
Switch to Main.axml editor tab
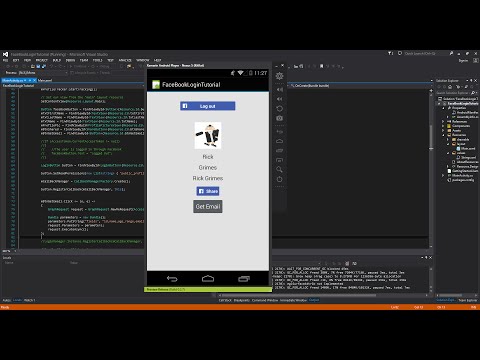pyautogui.click(x=45, y=80)
